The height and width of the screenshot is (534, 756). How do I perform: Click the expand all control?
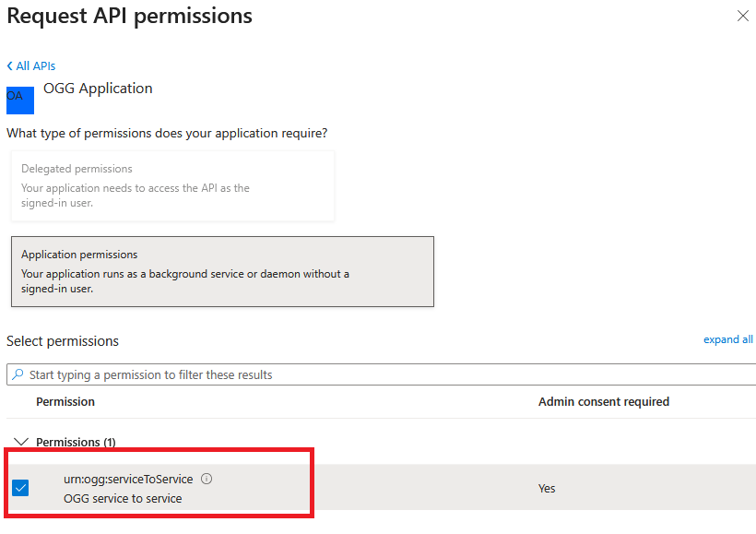pos(727,338)
